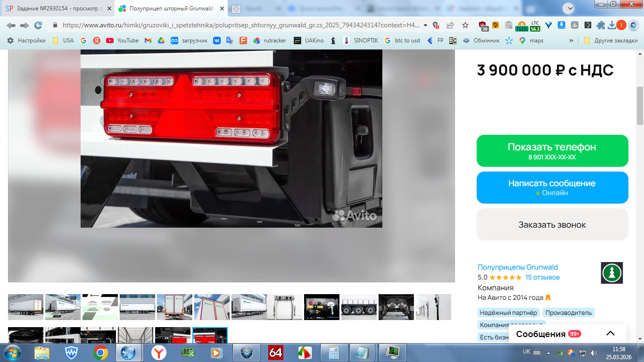
Task: Open the Настройки settings bookmark
Action: pyautogui.click(x=26, y=41)
